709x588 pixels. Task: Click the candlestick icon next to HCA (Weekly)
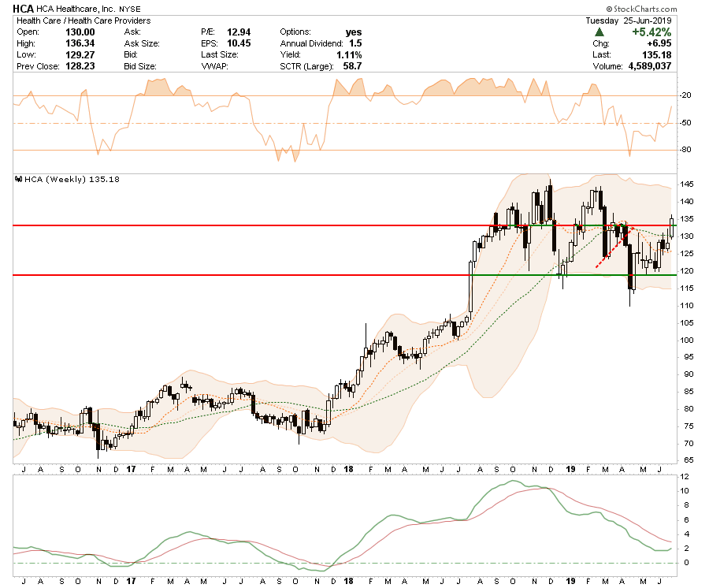tap(19, 179)
